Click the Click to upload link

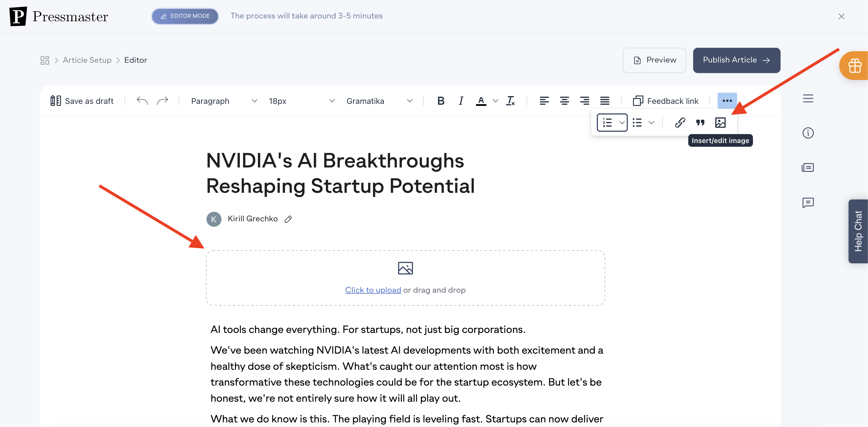(373, 290)
